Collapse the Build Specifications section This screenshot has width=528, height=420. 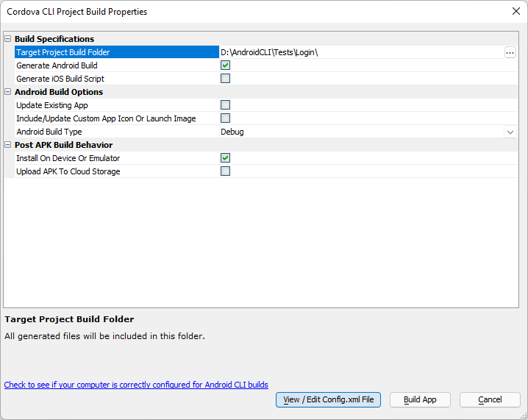8,39
